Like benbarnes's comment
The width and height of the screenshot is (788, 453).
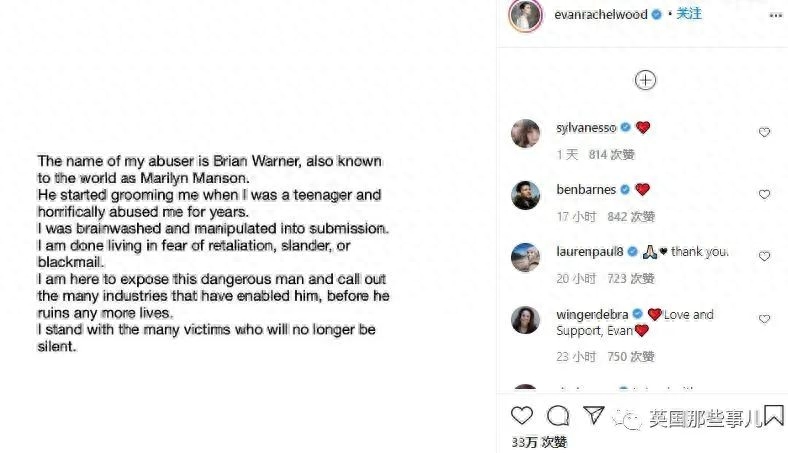765,194
